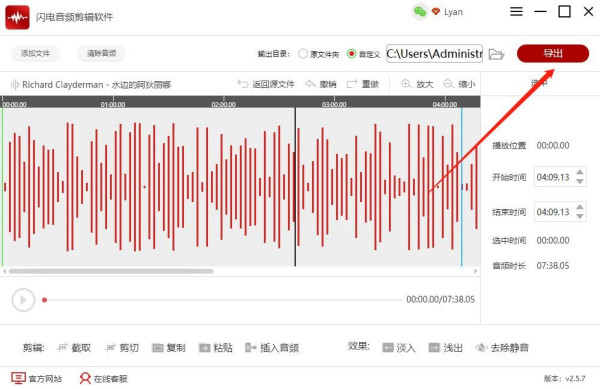This screenshot has height=389, width=600.
Task: Click the WeChat icon beside Lyan
Action: coord(420,12)
